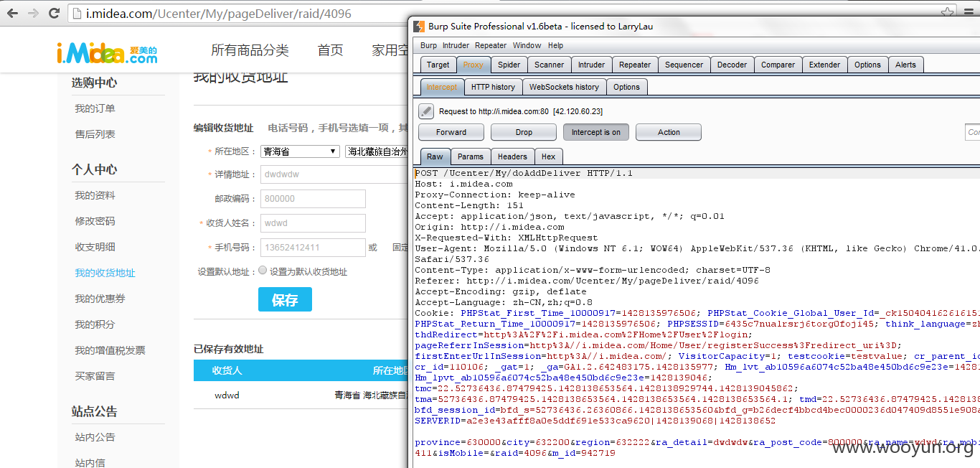This screenshot has height=468, width=980.
Task: Click the browser forward arrow
Action: click(x=33, y=13)
